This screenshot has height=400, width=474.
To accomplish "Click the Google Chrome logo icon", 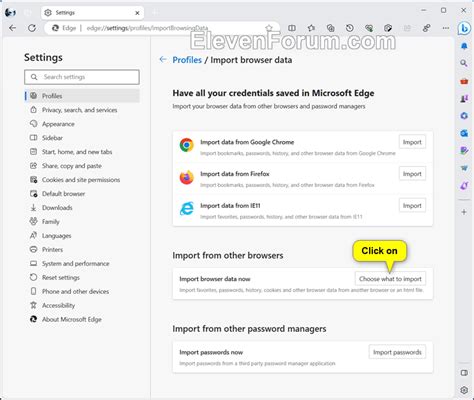I will tap(187, 145).
